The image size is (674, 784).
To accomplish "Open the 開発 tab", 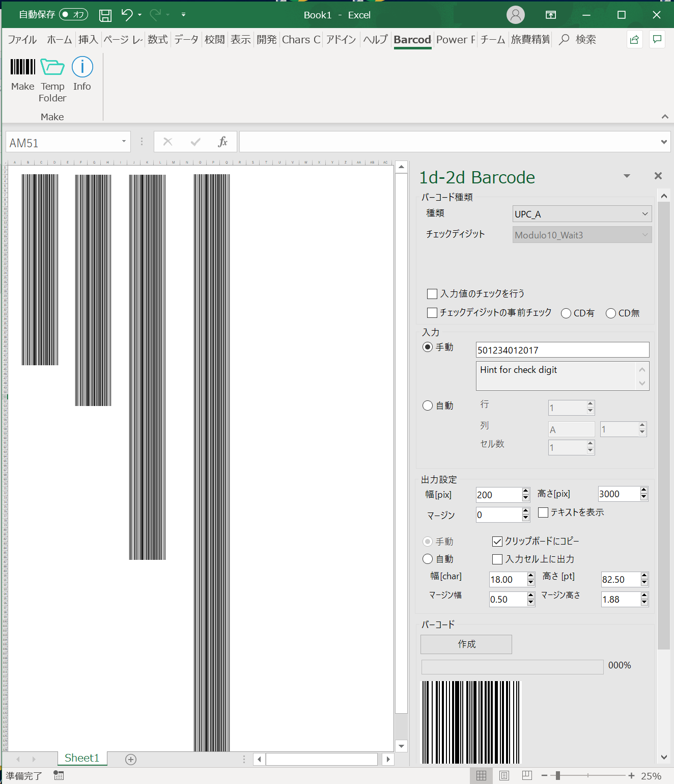I will click(267, 40).
